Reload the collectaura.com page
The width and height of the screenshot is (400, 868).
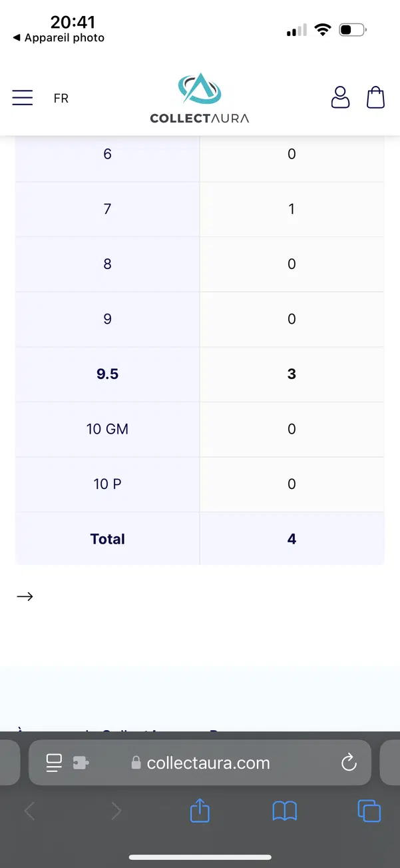pos(349,763)
